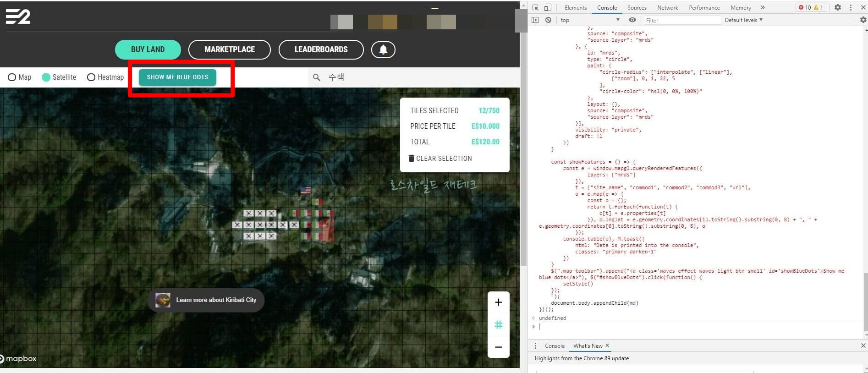Screen dimensions: 868x373
Task: Focus the console Filter field
Action: point(681,20)
